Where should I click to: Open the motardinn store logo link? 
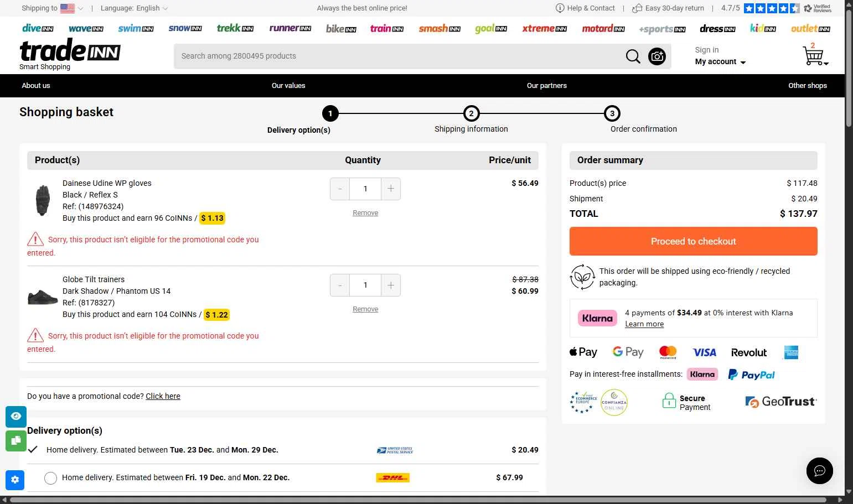point(603,28)
